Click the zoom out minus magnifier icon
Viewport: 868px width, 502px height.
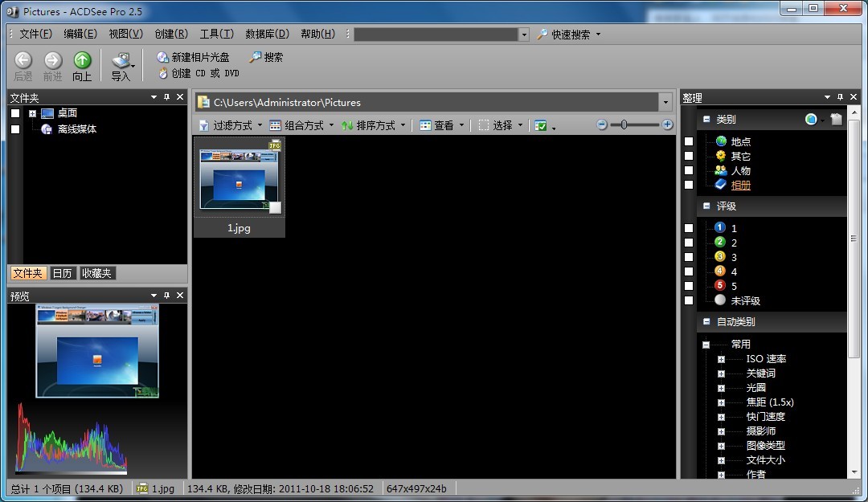pyautogui.click(x=602, y=124)
